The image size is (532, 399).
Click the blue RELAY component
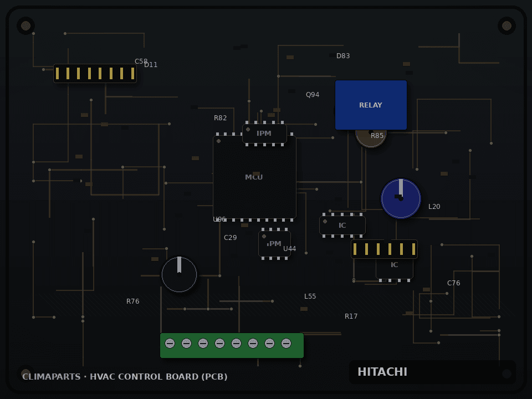[x=371, y=105]
